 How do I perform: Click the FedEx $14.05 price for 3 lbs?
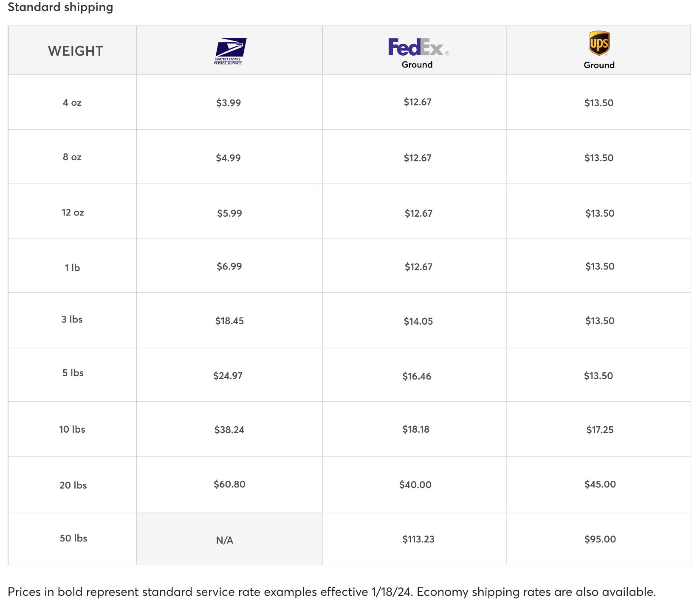pyautogui.click(x=418, y=321)
